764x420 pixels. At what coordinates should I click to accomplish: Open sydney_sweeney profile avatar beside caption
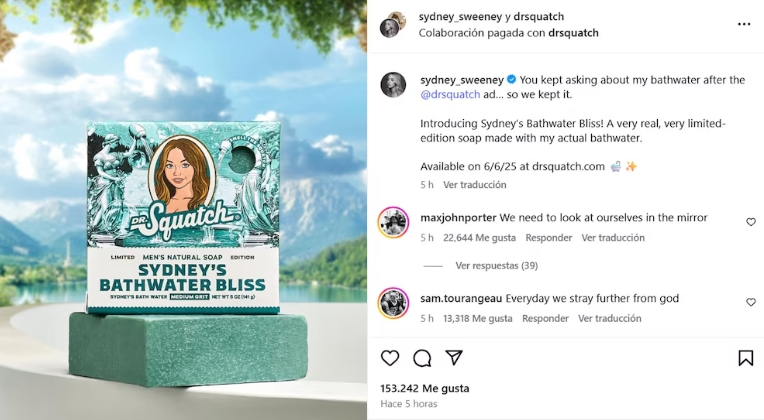[393, 85]
